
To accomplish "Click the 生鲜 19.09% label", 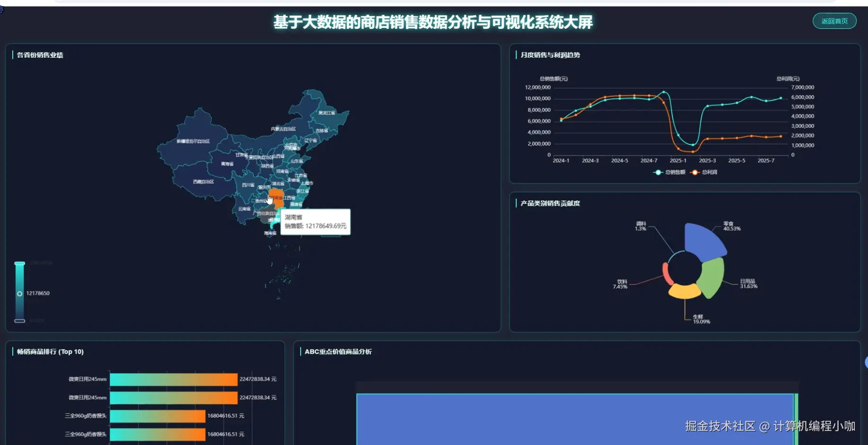I will click(x=701, y=319).
